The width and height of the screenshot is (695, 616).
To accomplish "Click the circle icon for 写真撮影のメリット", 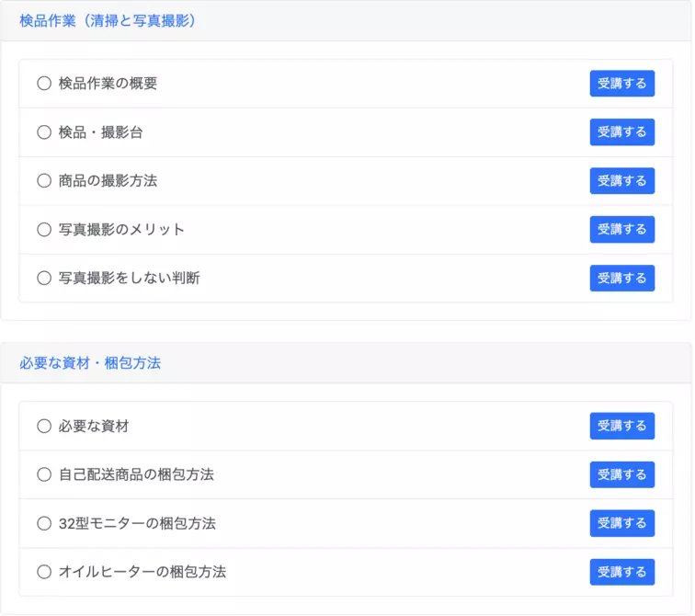I will pyautogui.click(x=44, y=230).
